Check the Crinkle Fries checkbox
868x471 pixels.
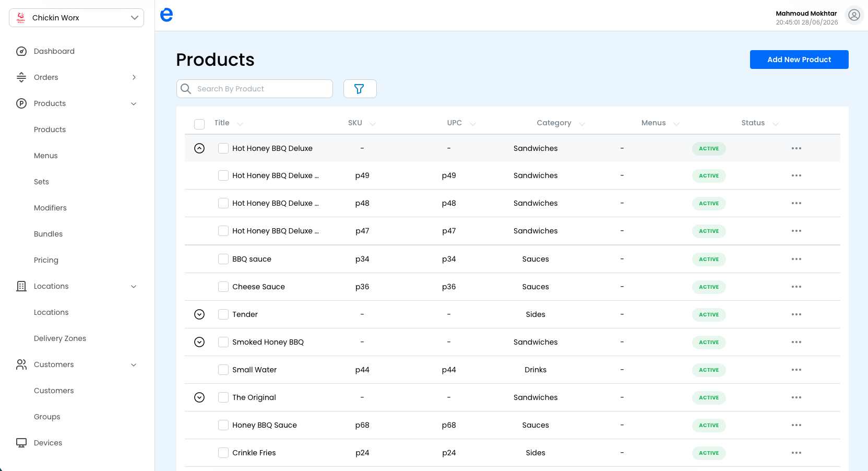coord(223,453)
